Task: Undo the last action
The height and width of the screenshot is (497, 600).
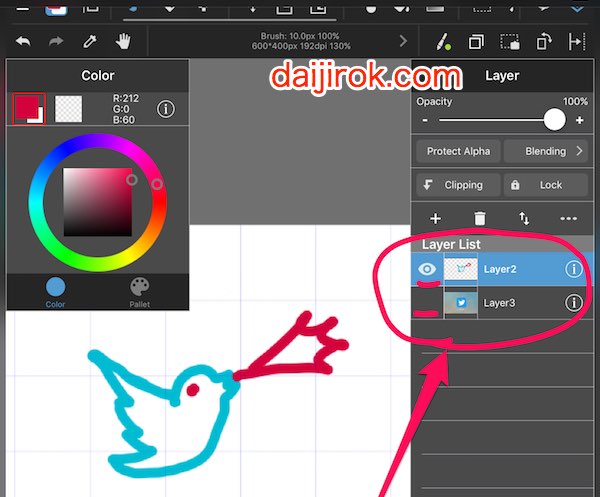Action: pyautogui.click(x=23, y=41)
